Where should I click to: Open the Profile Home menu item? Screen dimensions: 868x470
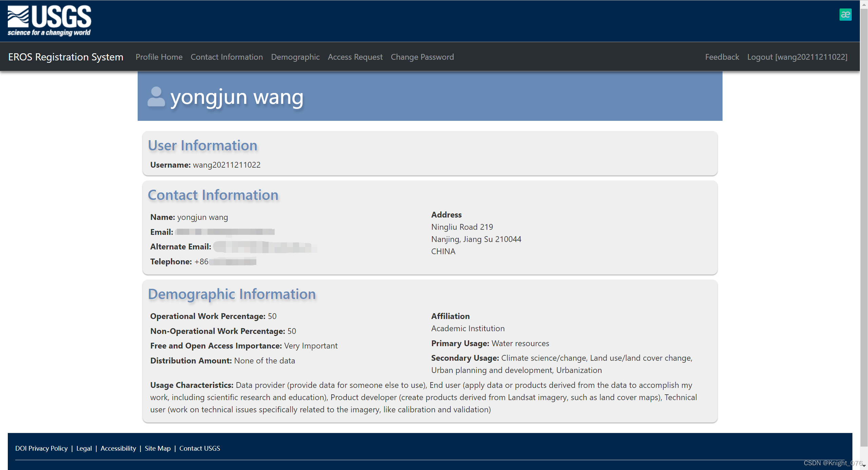click(159, 57)
